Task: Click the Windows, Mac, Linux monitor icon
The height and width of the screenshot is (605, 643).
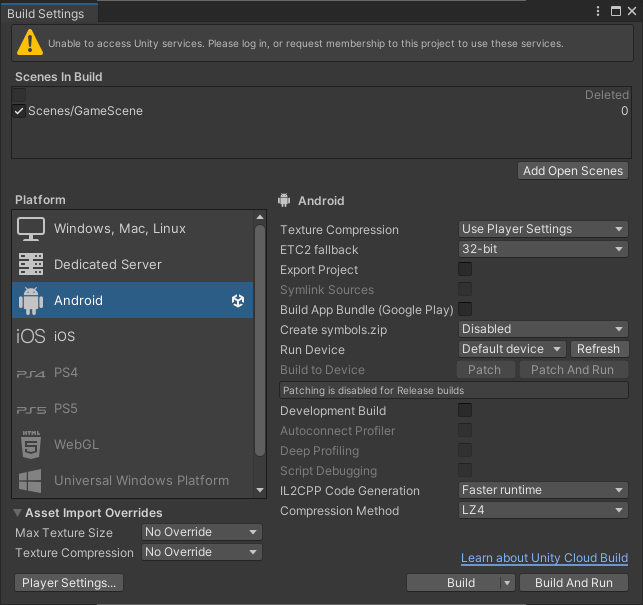Action: [x=31, y=229]
